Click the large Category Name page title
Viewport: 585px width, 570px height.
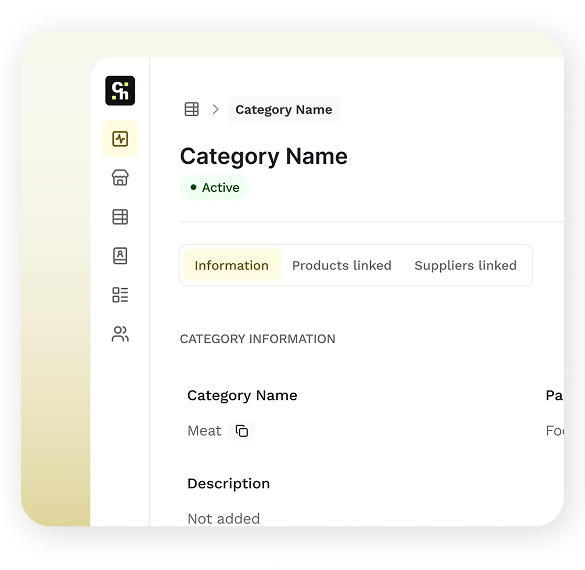coord(264,156)
